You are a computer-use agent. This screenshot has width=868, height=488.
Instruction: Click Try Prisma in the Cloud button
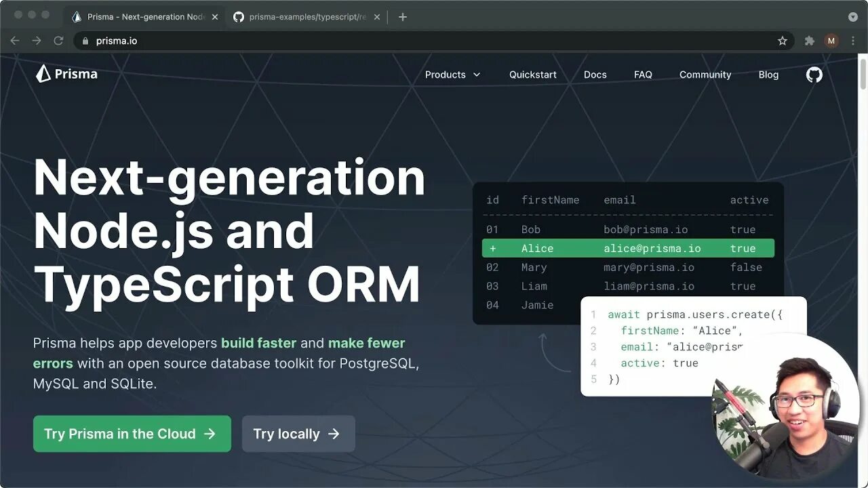(x=132, y=434)
